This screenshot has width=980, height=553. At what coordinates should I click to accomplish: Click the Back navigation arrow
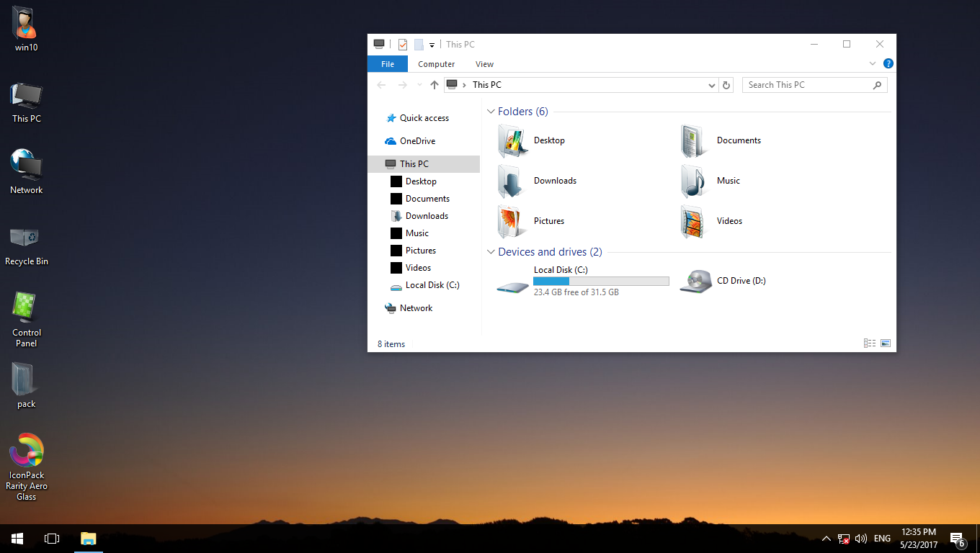(x=382, y=85)
